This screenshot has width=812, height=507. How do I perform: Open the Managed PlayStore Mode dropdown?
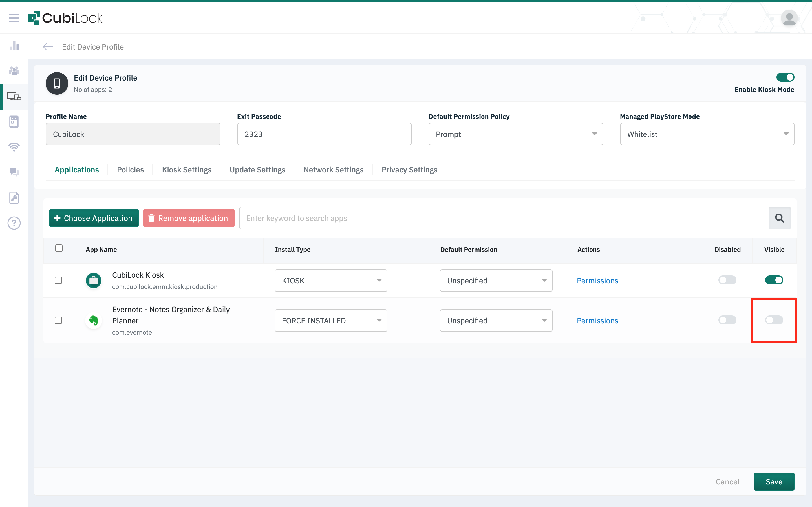(707, 134)
